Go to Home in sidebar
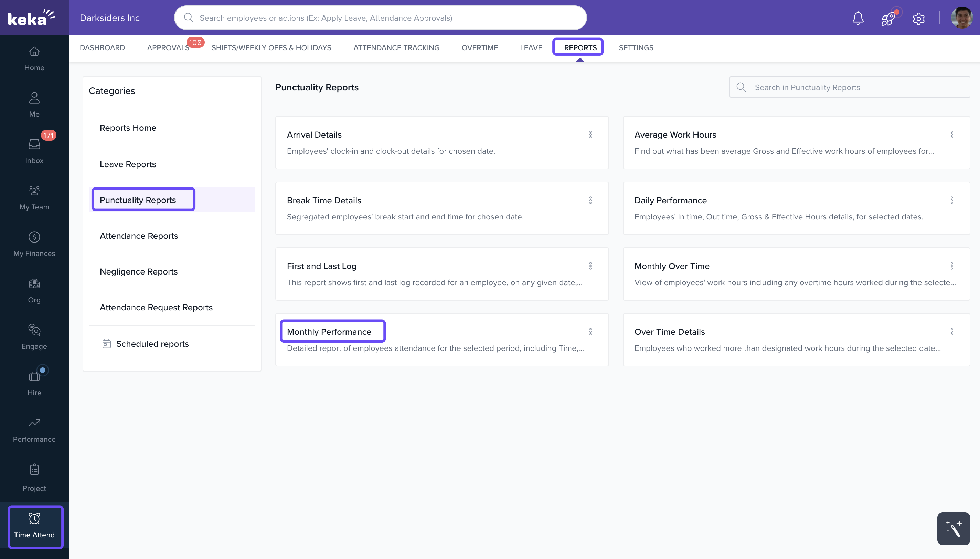The width and height of the screenshot is (980, 559). coord(34,58)
